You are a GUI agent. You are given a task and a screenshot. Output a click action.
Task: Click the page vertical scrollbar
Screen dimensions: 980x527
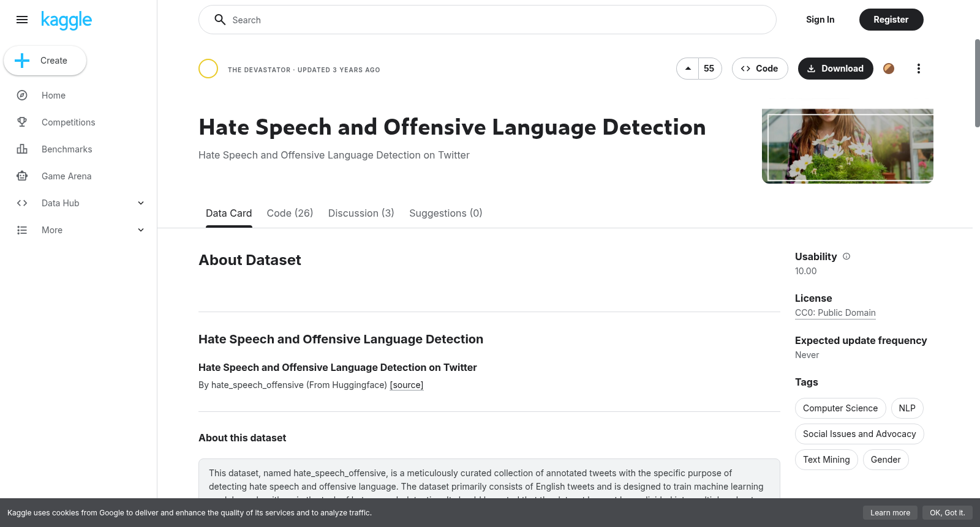pos(977,83)
